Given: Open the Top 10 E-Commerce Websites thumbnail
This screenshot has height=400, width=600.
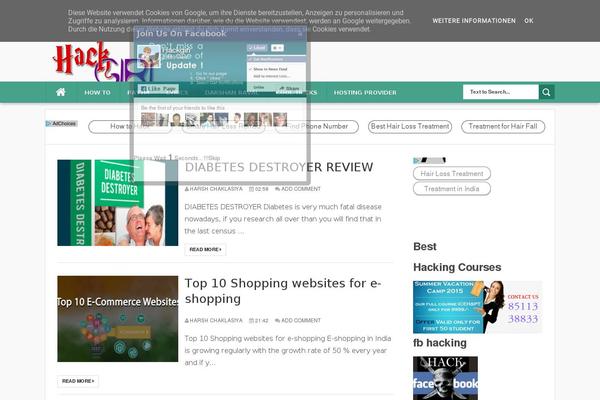Looking at the screenshot, I should coord(117,319).
